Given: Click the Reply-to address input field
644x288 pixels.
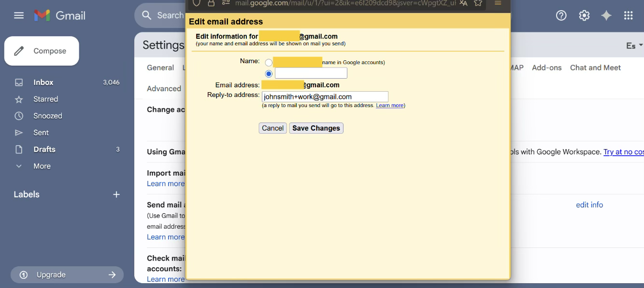Looking at the screenshot, I should click(x=325, y=96).
